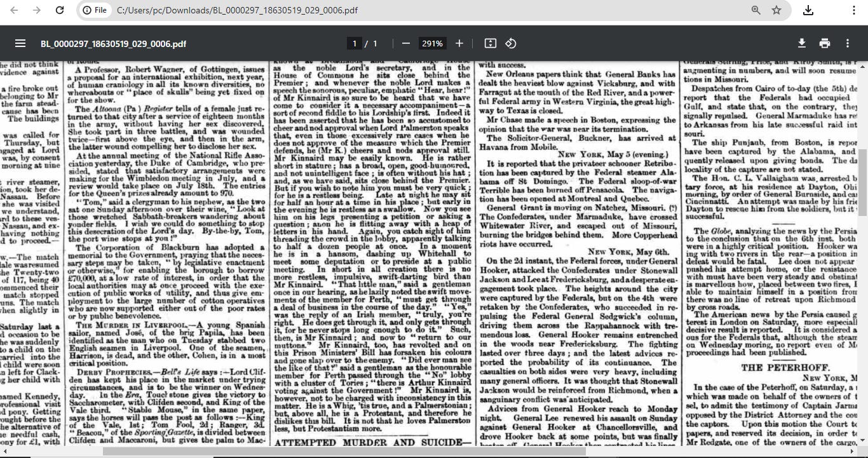Edit the current page number field
Viewport: 868px width, 458px height.
[355, 43]
